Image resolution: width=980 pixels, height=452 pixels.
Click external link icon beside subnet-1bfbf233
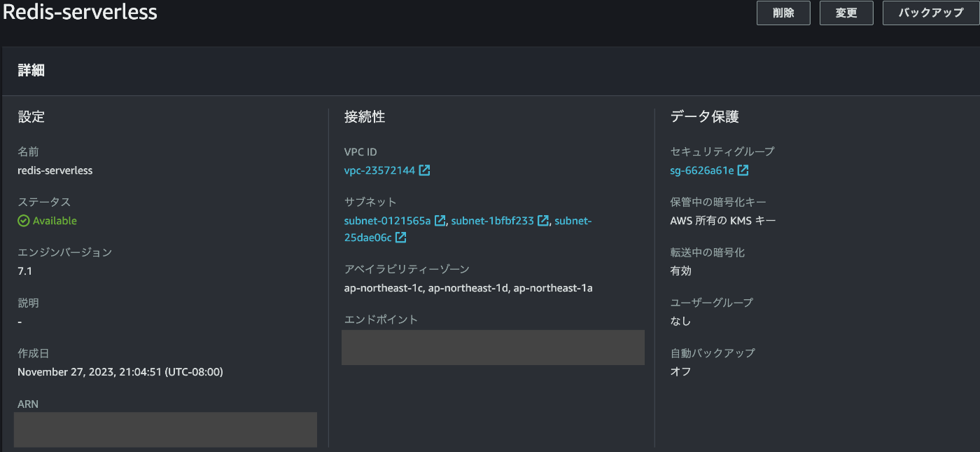coord(542,221)
